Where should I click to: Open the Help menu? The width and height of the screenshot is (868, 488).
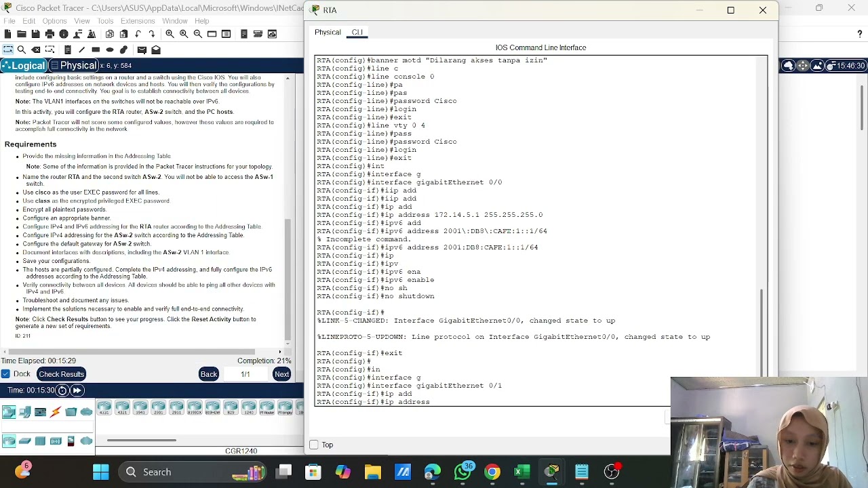(202, 21)
